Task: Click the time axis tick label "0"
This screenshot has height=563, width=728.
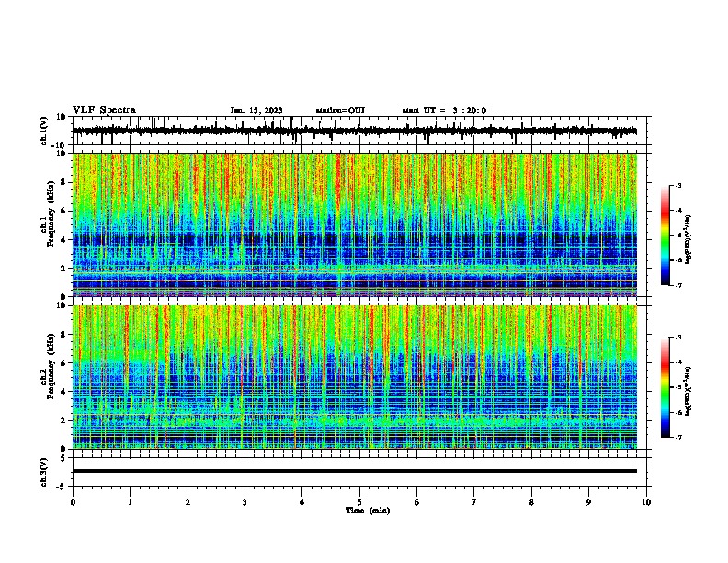Action: coord(73,502)
